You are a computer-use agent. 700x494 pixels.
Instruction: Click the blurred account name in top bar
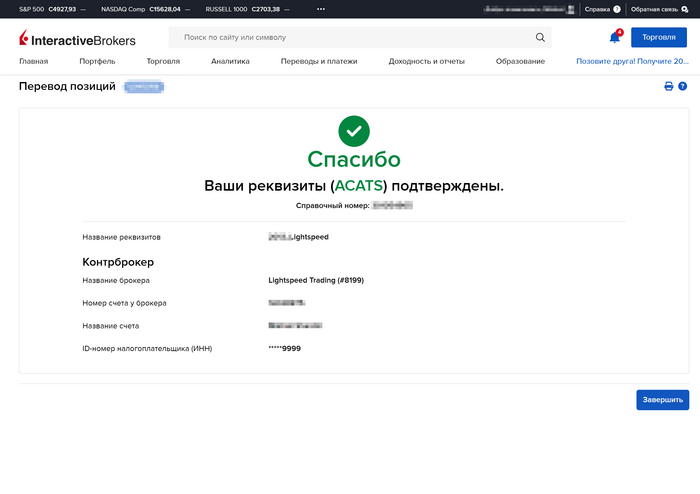(x=529, y=9)
